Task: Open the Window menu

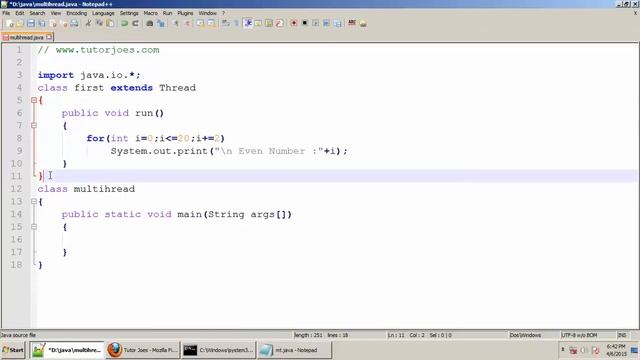Action: (x=208, y=13)
